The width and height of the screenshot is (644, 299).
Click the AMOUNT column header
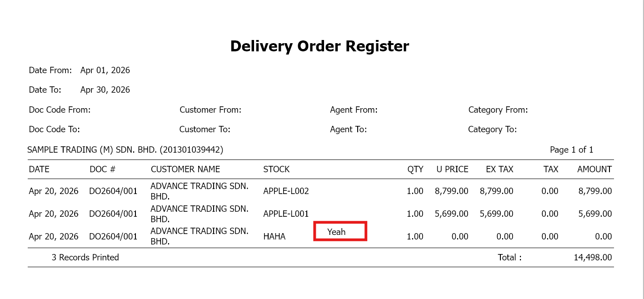pos(594,169)
